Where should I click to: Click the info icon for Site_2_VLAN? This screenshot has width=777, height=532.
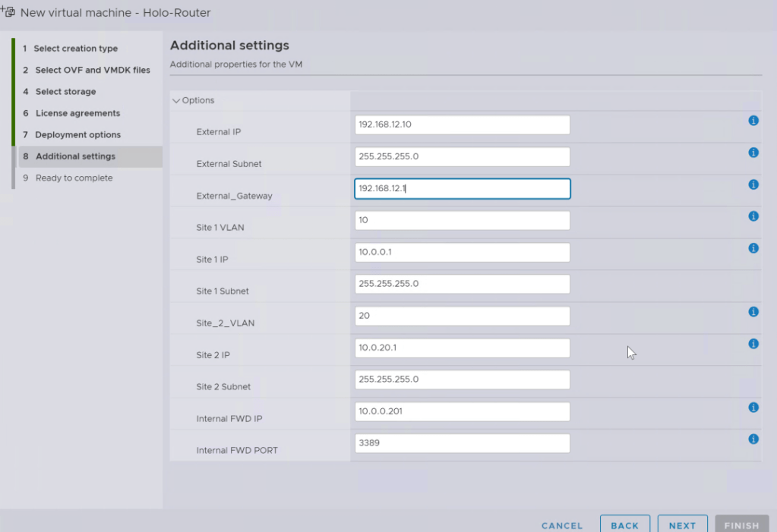click(x=753, y=312)
